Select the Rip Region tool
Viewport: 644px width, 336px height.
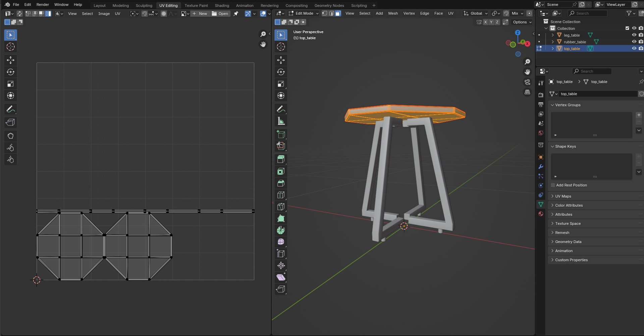[281, 289]
